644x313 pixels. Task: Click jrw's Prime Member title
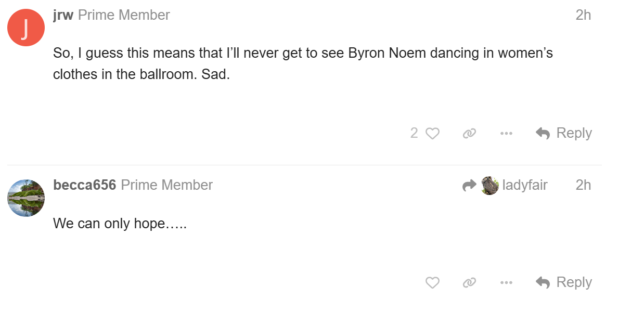(x=124, y=15)
